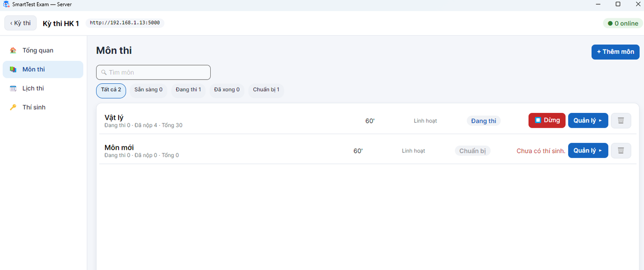Click the 0 online status badge
The height and width of the screenshot is (270, 644).
click(623, 23)
